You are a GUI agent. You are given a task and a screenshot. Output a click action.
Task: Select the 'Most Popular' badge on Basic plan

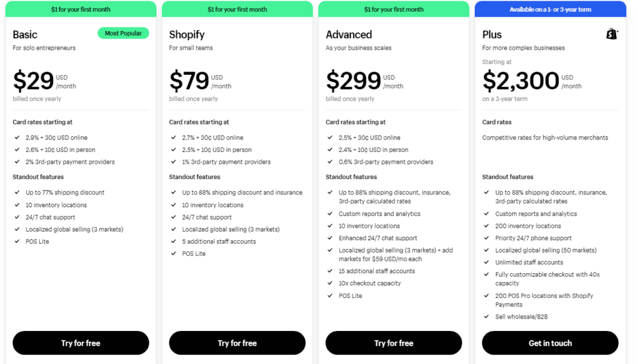pos(123,33)
